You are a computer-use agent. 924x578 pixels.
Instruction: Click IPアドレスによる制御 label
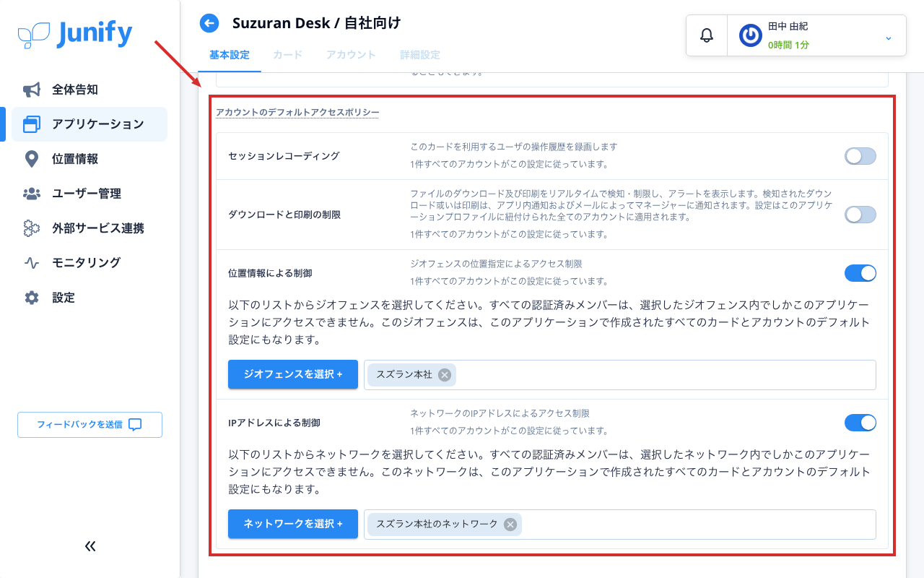pyautogui.click(x=274, y=423)
